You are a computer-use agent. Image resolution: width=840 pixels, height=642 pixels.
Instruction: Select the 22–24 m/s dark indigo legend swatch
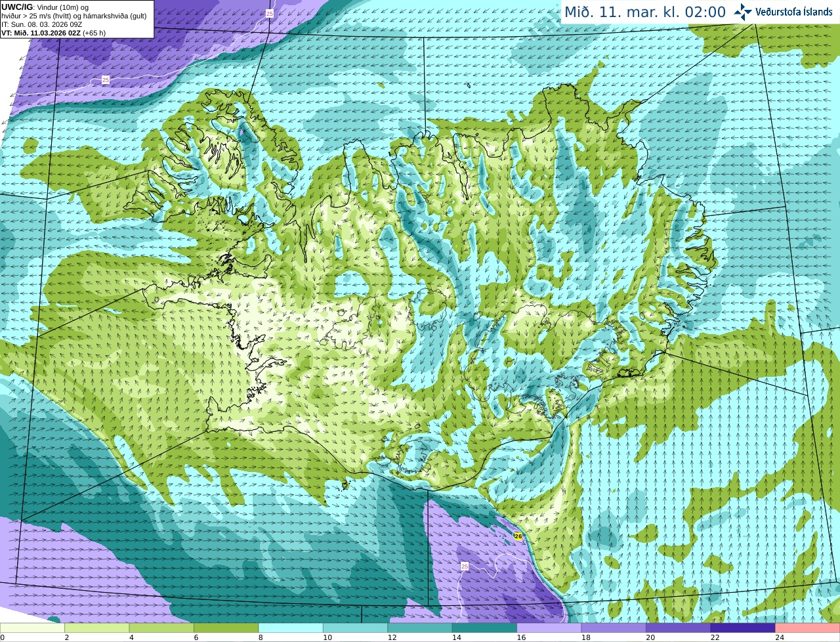(x=743, y=628)
